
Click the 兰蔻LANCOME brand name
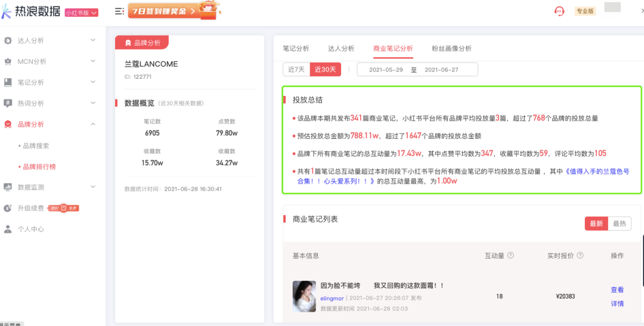coord(151,64)
